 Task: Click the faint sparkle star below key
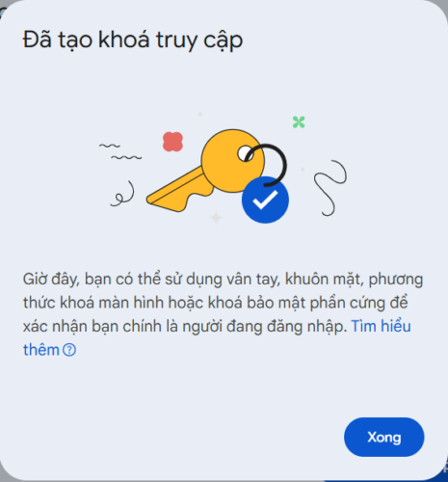[x=216, y=218]
